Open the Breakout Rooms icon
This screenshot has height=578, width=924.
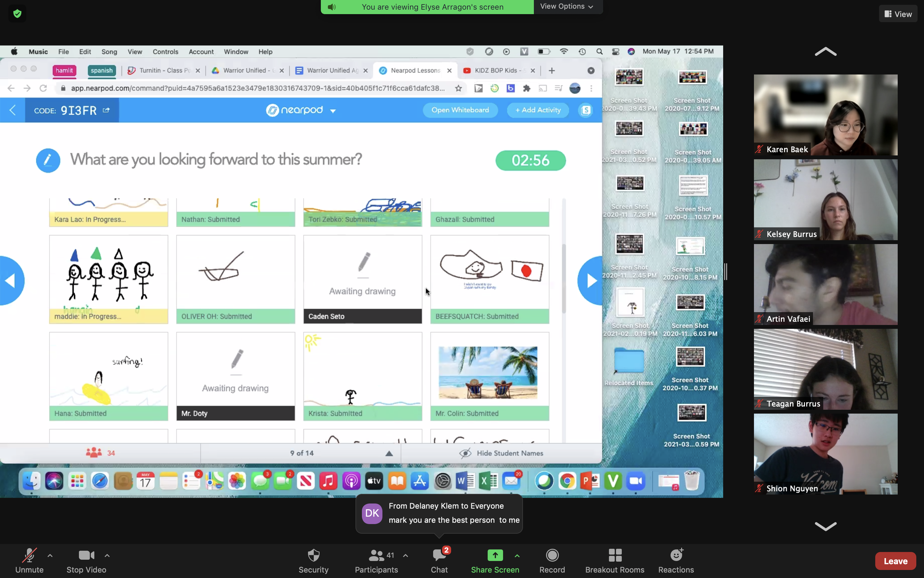click(615, 555)
